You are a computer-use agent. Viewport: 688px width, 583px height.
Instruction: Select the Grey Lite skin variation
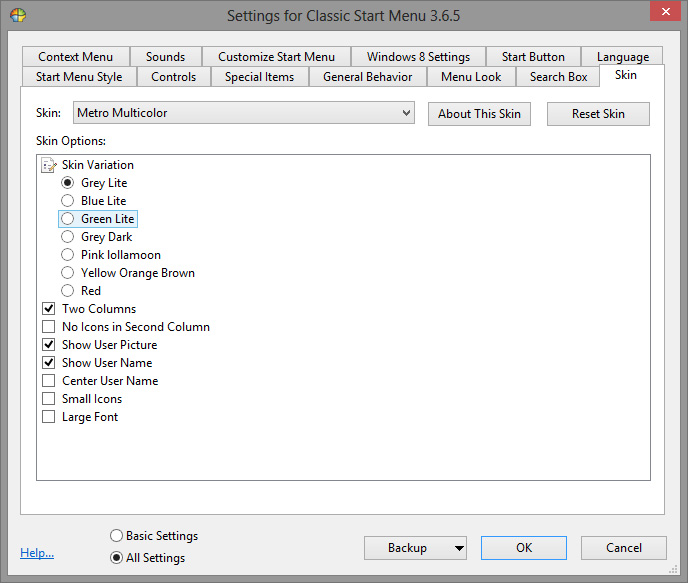click(x=67, y=182)
